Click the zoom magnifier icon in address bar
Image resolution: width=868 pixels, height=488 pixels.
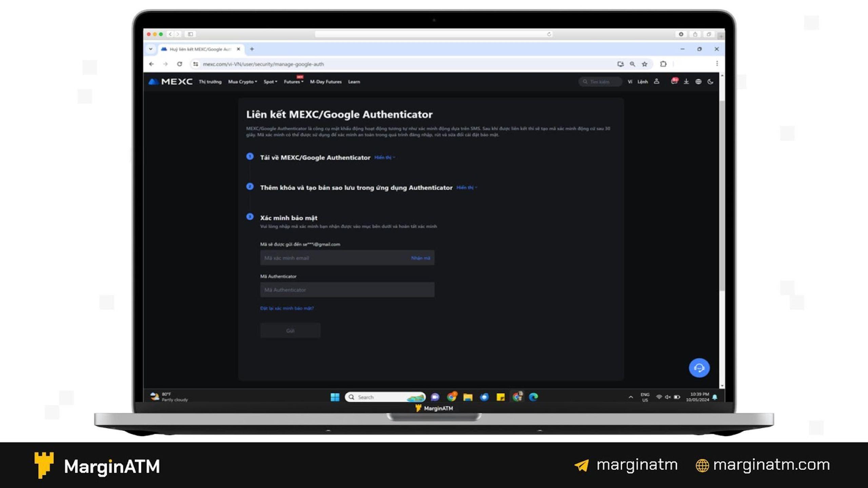(x=633, y=64)
